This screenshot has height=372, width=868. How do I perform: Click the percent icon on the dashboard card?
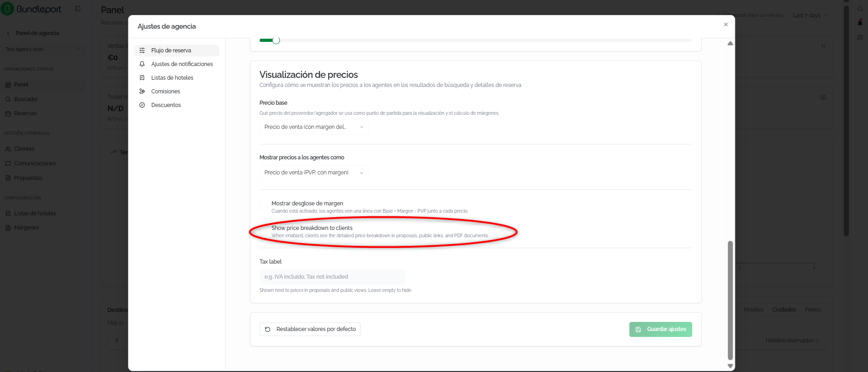click(x=823, y=46)
